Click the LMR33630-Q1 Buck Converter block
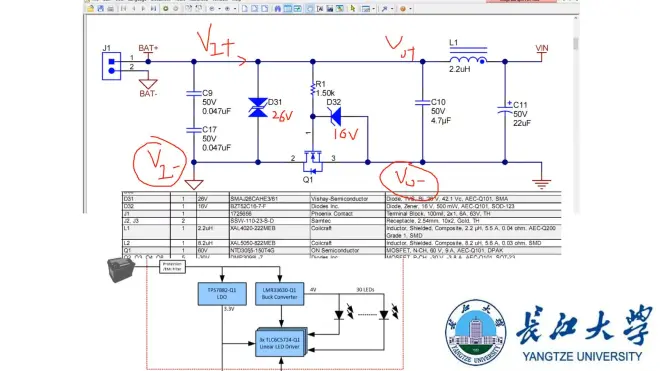The image size is (660, 371). click(x=279, y=294)
